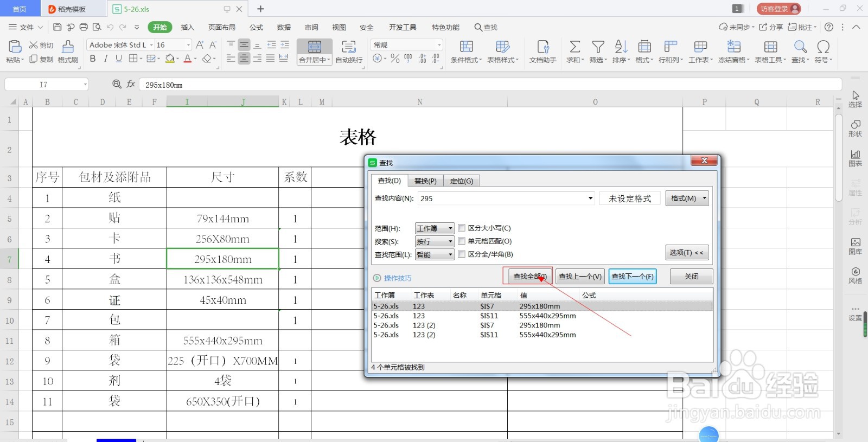Expand the find content history dropdown
The image size is (868, 442).
[x=590, y=198]
